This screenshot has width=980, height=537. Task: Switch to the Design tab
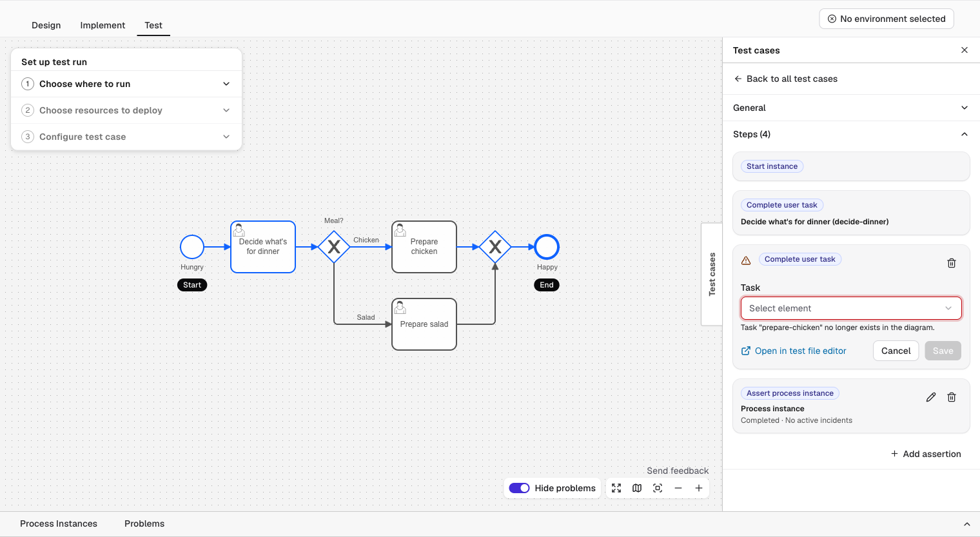(46, 25)
